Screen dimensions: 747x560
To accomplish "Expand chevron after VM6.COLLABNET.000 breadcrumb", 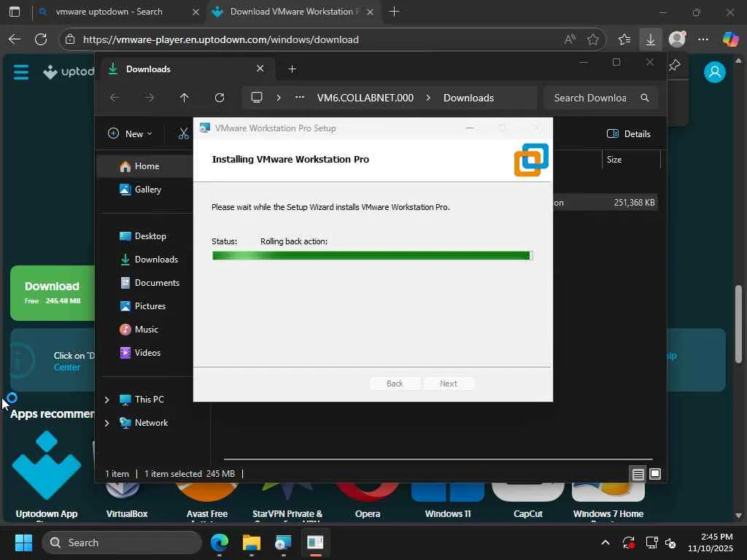I will pyautogui.click(x=428, y=98).
